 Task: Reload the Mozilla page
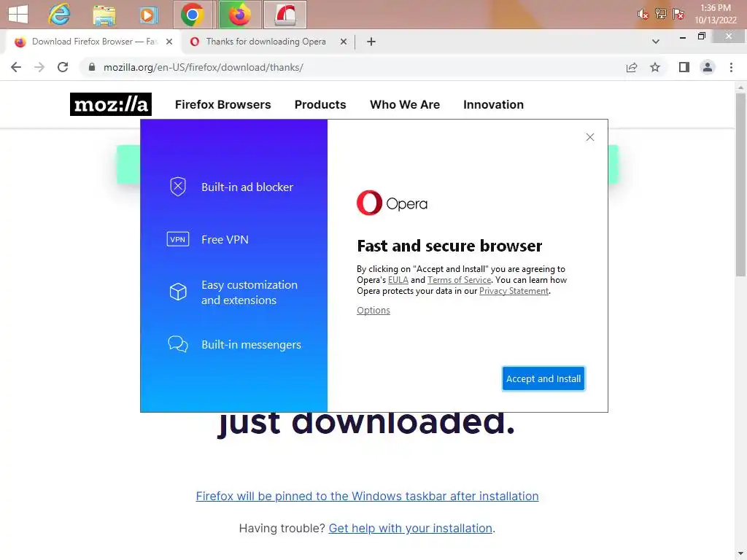click(x=63, y=67)
